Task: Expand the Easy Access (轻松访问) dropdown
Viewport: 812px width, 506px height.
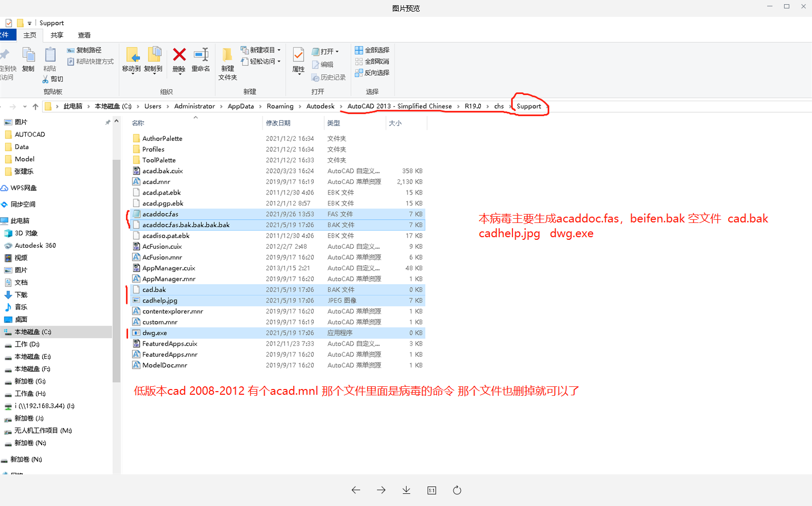Action: click(x=262, y=62)
